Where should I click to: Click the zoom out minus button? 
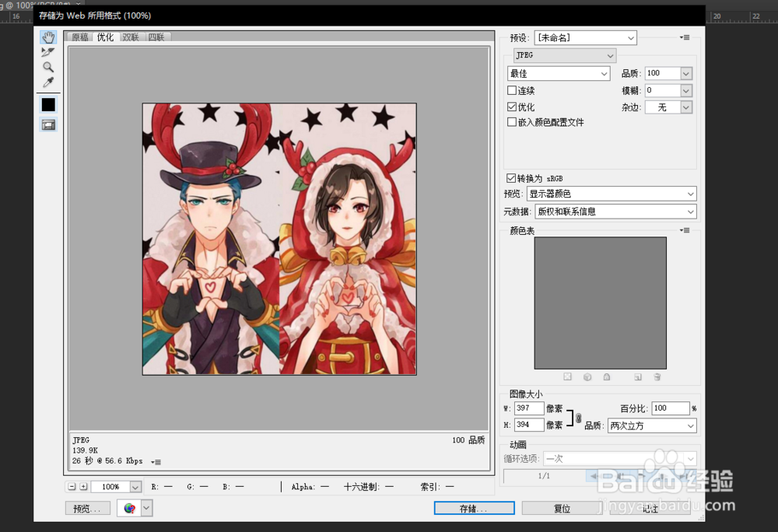[x=72, y=487]
